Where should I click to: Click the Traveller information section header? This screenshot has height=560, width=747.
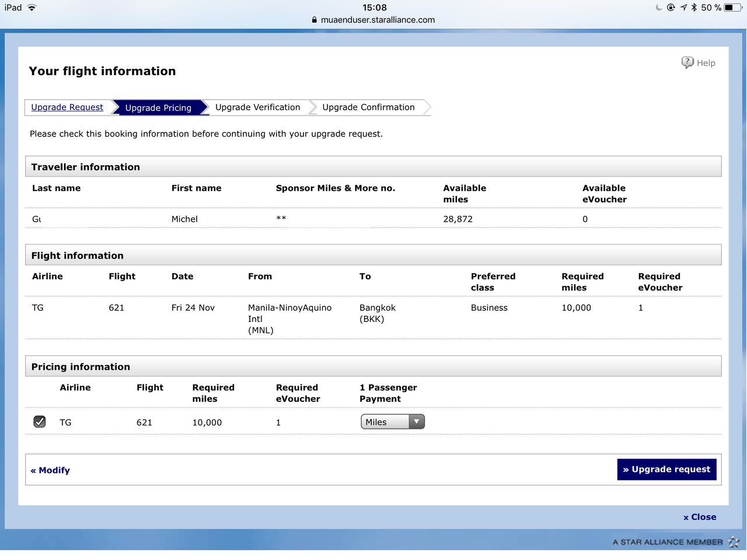[x=373, y=167]
